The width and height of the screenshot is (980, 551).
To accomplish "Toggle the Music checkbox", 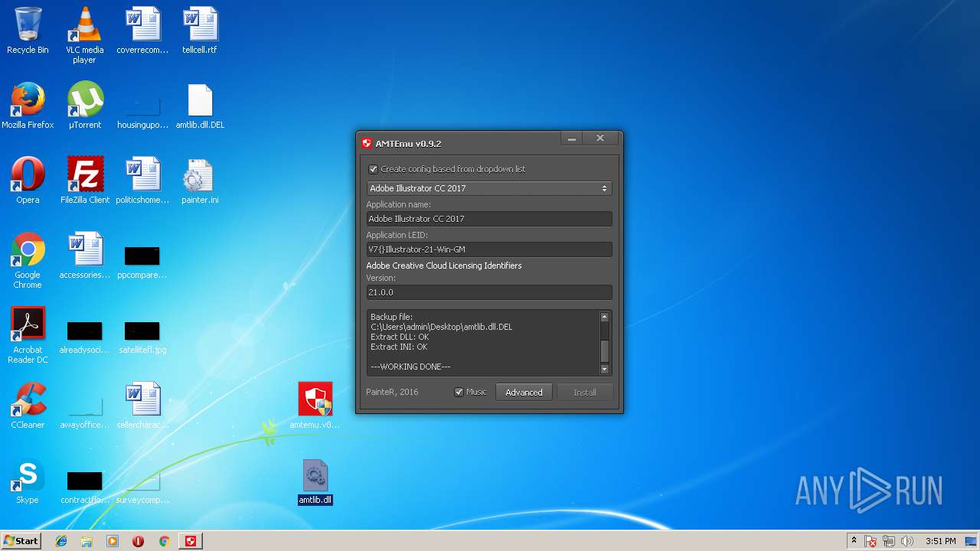I will 459,392.
